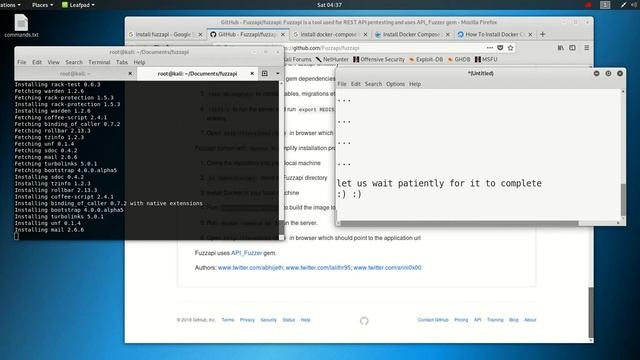The image size is (640, 360).
Task: Open the terminal Search menu
Action: pyautogui.click(x=74, y=62)
